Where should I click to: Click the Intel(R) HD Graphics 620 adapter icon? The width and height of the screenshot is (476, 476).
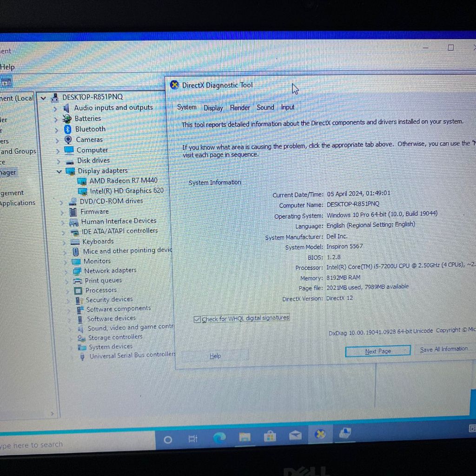click(83, 192)
